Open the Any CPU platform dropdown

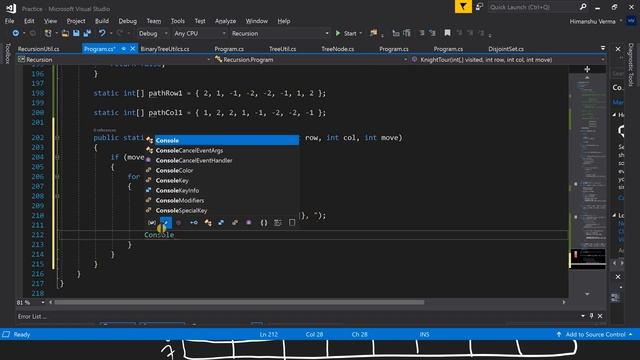[199, 33]
